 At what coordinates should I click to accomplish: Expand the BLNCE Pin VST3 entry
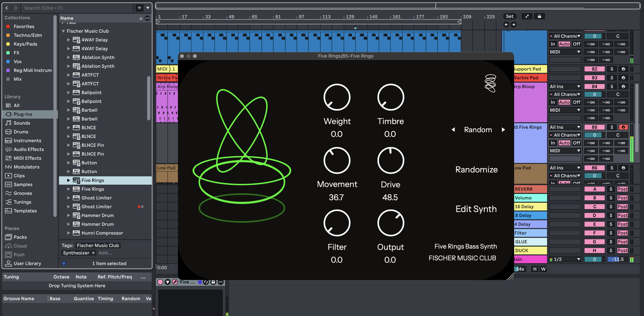(69, 145)
